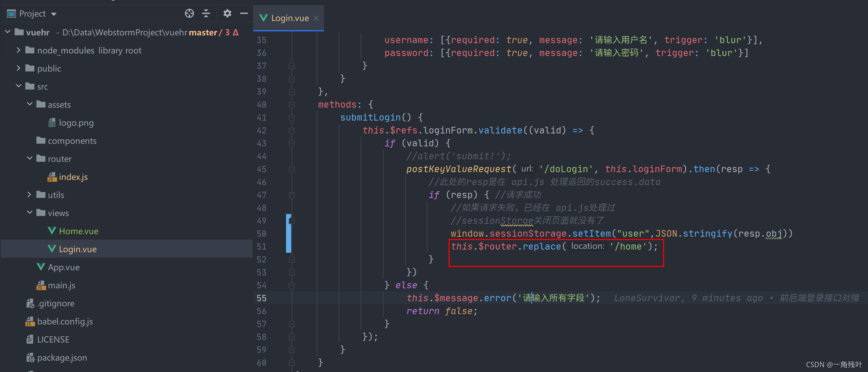Click 'return false' statement on line 56
The image size is (868, 372).
coord(442,311)
